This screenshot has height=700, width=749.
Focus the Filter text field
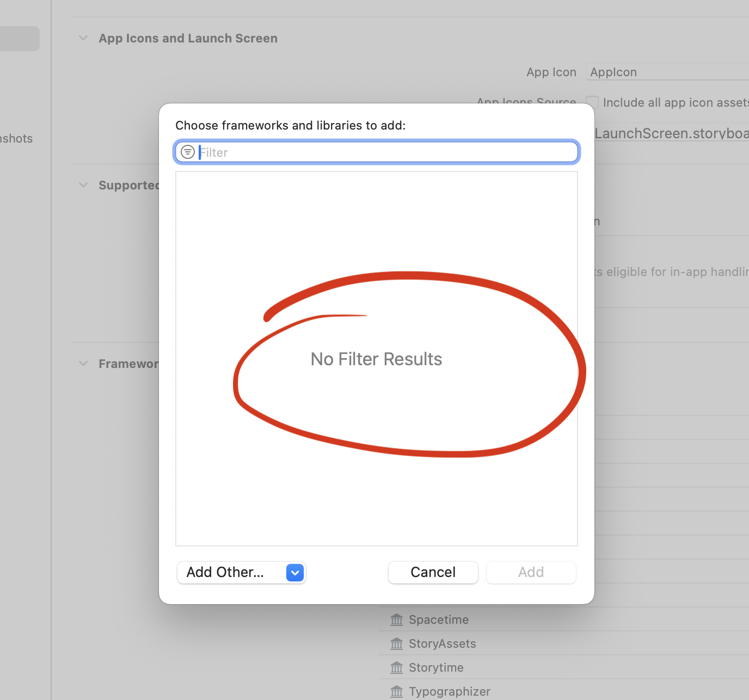click(x=386, y=152)
